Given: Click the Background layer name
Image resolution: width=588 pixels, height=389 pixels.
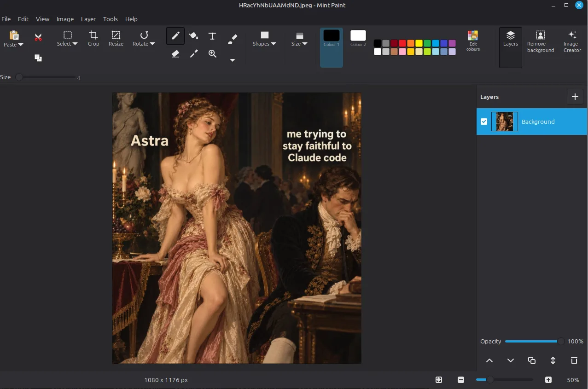Looking at the screenshot, I should pos(538,122).
